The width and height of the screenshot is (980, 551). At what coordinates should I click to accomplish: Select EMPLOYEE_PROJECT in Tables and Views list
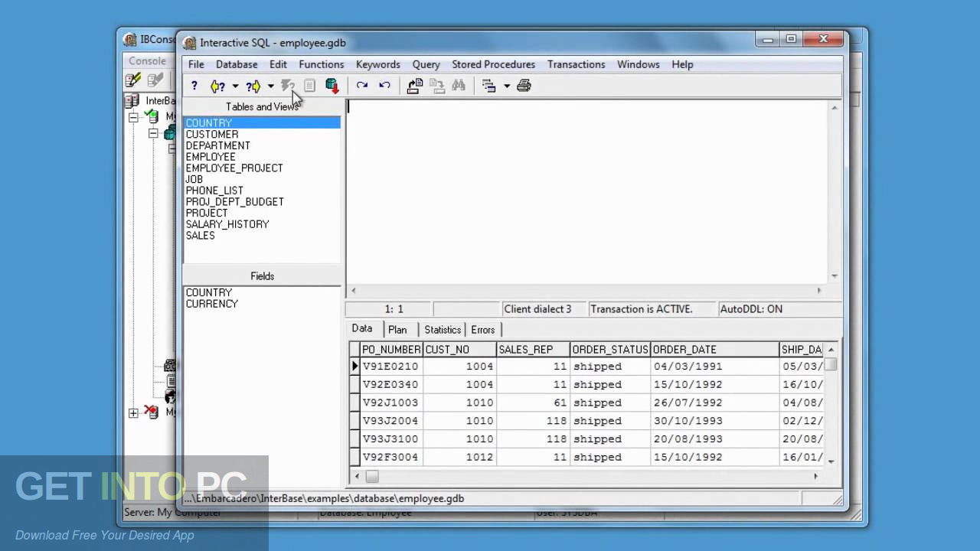234,168
